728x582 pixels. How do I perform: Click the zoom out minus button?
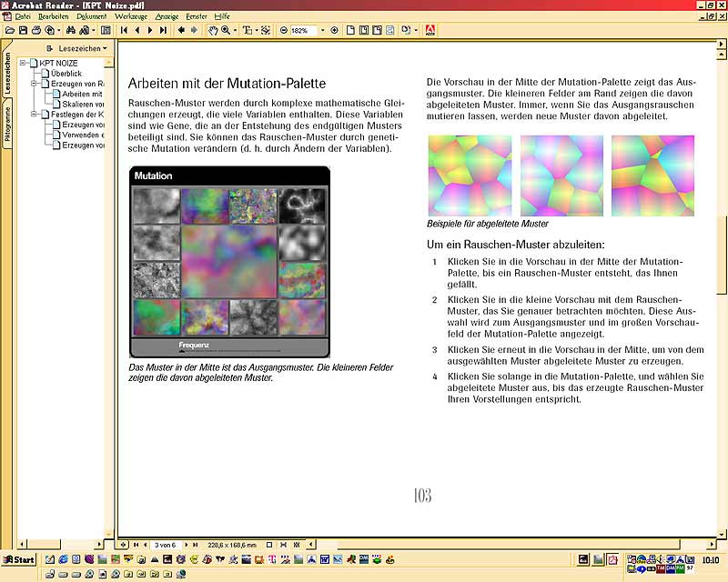[284, 30]
